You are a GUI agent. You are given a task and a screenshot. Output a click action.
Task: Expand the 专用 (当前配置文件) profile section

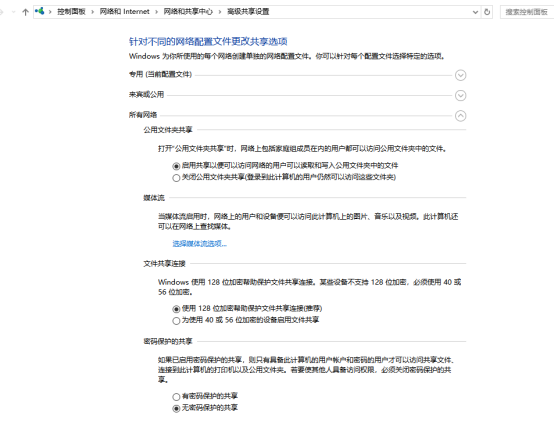460,75
